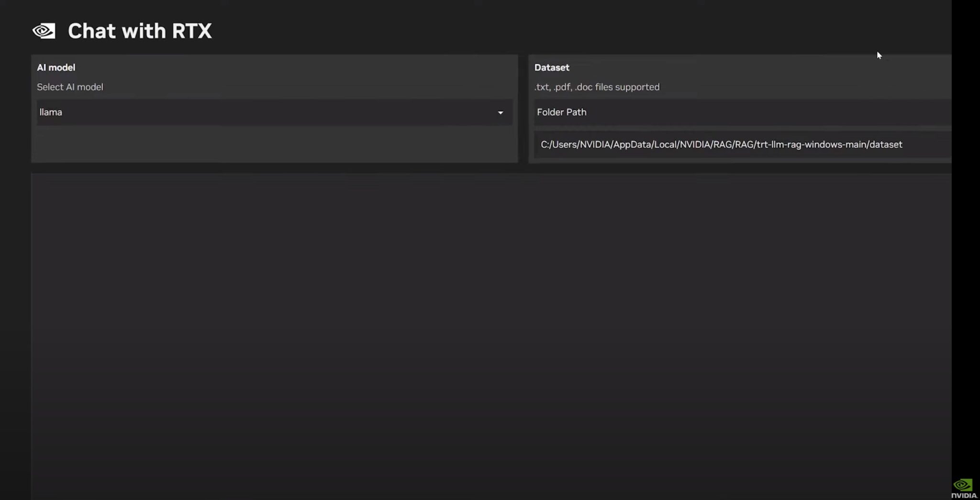Click the 'Chat with RTX' title text

click(x=139, y=31)
